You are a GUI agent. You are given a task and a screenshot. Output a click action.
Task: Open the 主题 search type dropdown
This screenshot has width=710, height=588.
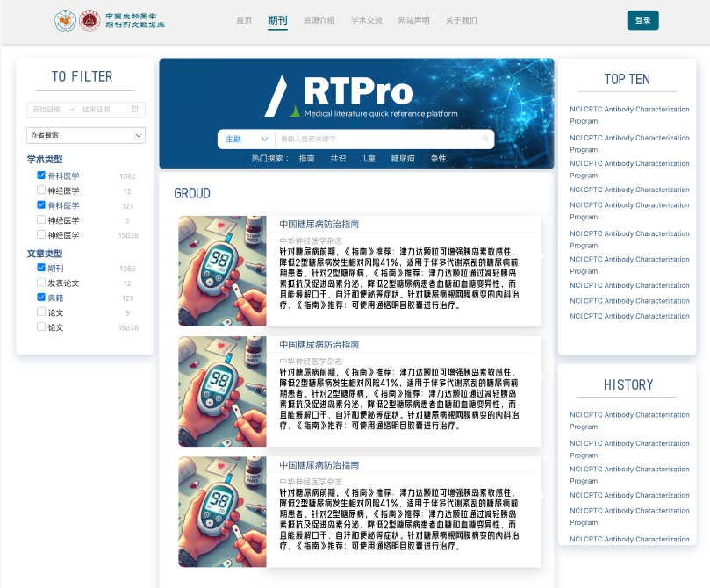click(247, 139)
